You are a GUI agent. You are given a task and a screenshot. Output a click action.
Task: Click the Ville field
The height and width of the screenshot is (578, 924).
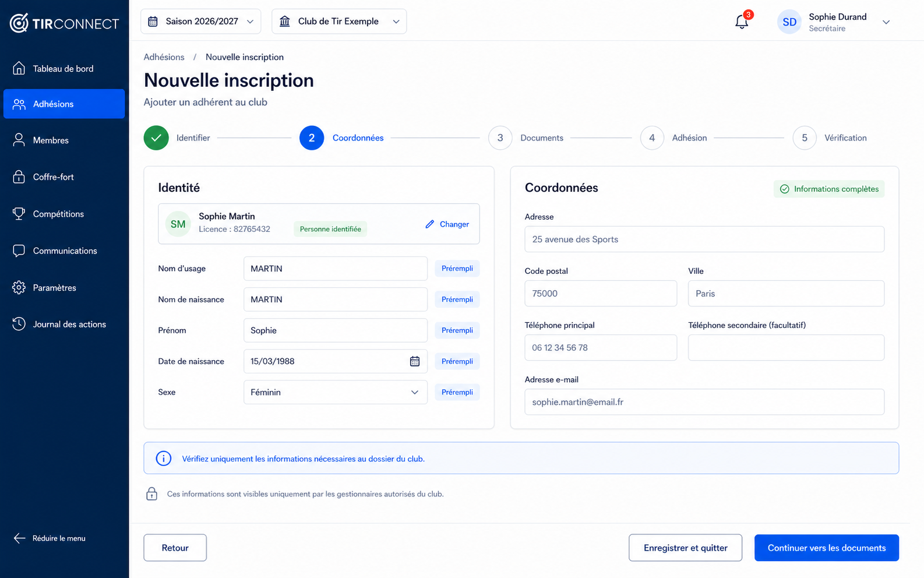pos(786,293)
